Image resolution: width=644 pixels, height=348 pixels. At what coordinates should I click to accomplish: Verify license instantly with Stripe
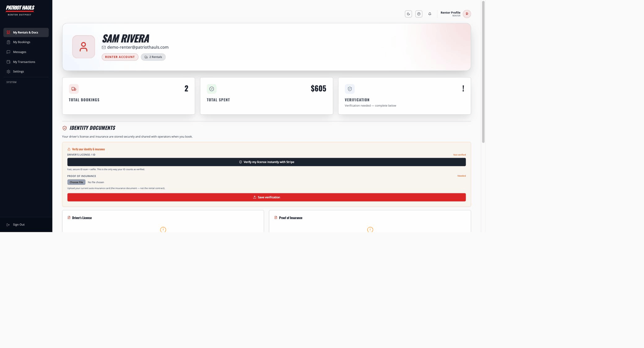(267, 162)
